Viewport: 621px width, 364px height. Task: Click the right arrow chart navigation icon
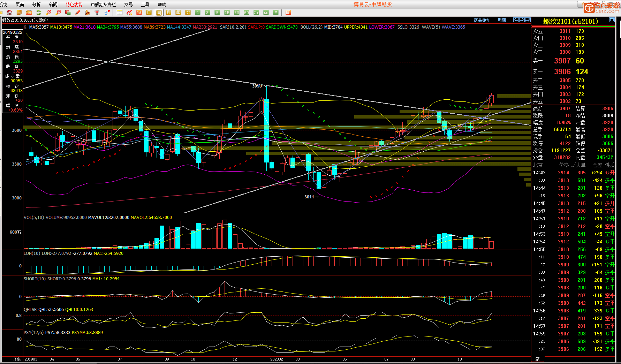522,20
